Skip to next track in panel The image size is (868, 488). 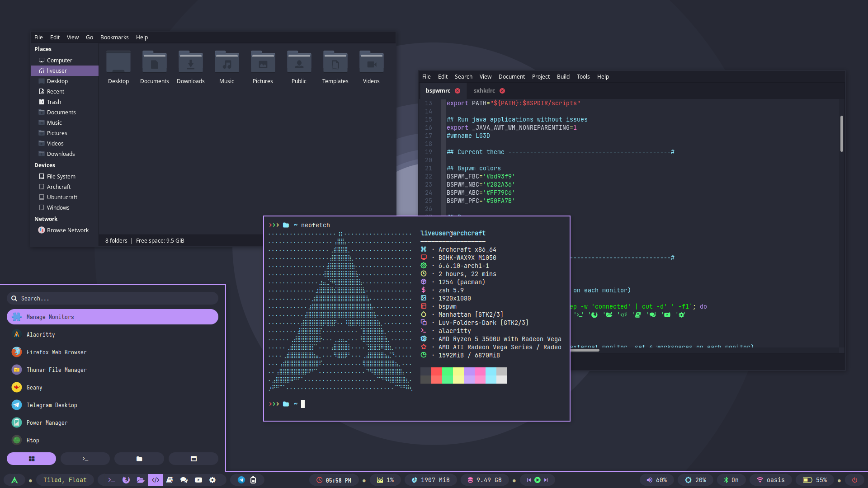pos(546,480)
